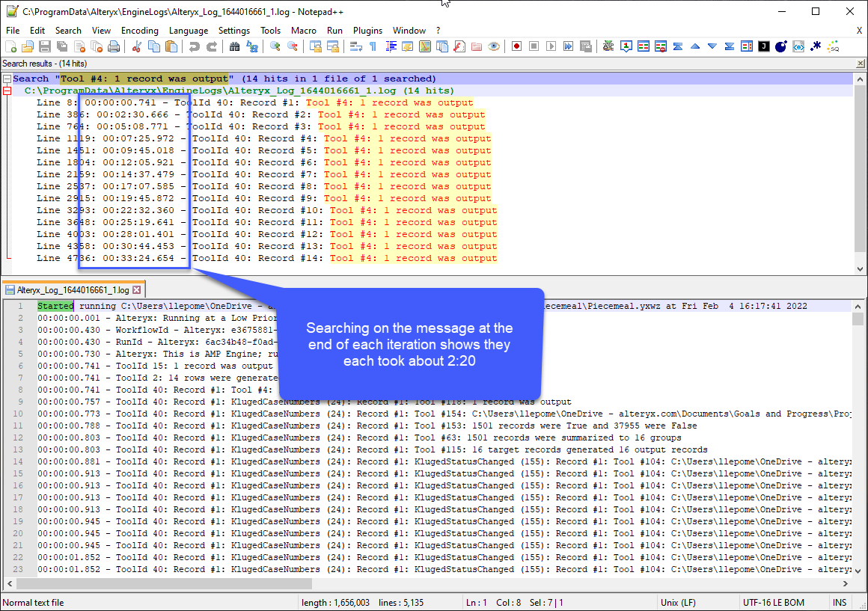Save all open documents
The image size is (868, 611).
click(61, 46)
